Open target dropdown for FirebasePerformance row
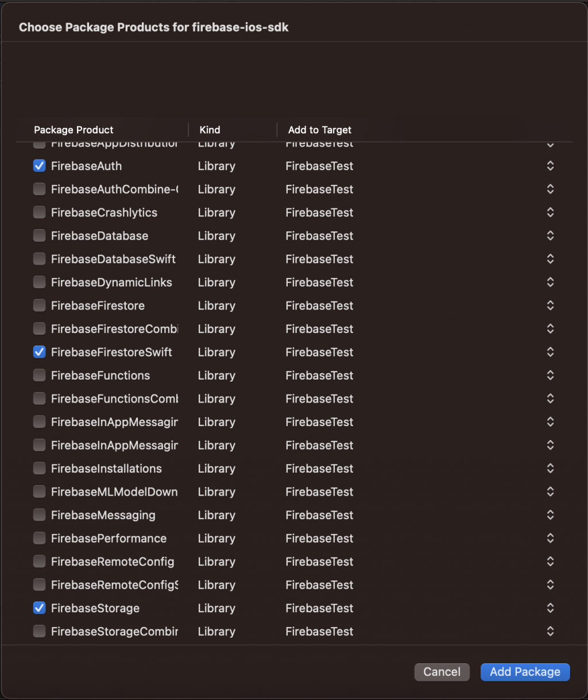 550,539
